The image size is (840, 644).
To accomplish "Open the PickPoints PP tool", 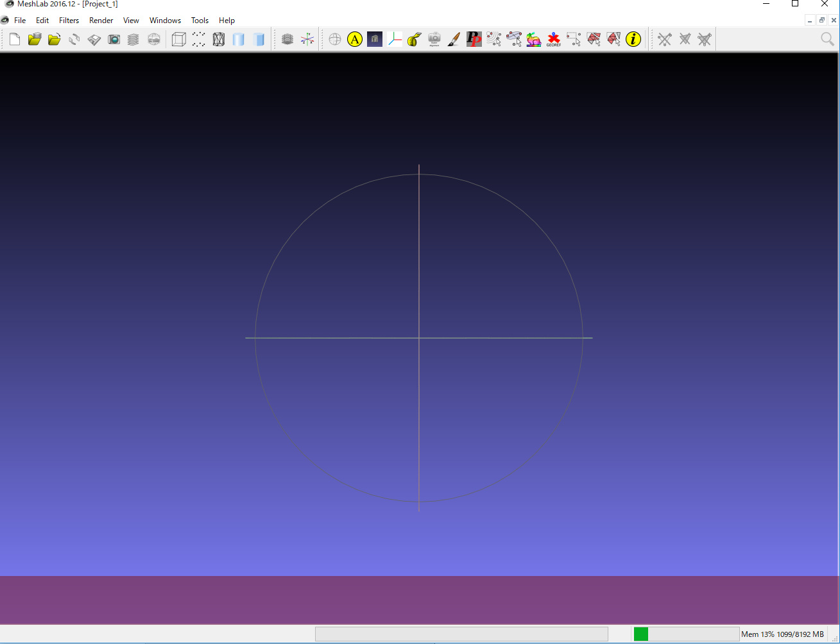I will click(474, 40).
